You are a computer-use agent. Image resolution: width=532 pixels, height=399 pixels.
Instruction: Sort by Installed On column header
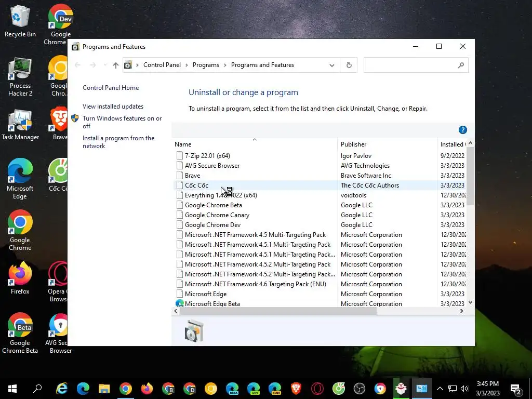point(453,144)
